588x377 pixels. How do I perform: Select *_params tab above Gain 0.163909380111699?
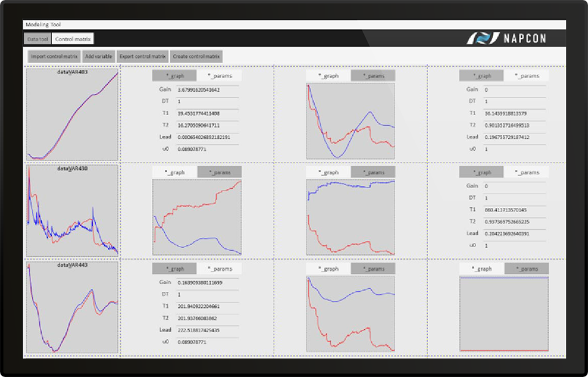tap(219, 268)
